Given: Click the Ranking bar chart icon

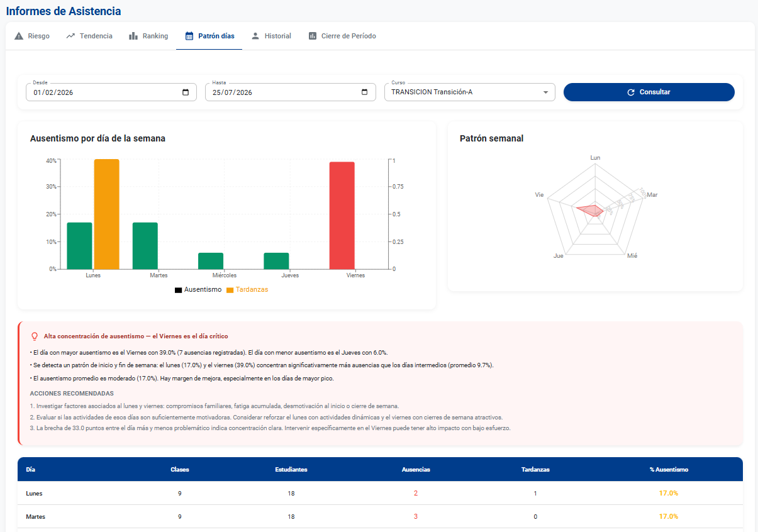Looking at the screenshot, I should tap(133, 36).
